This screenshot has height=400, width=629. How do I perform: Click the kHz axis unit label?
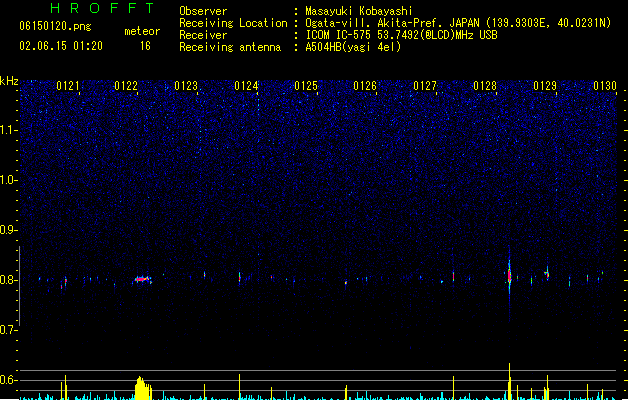[x=9, y=81]
